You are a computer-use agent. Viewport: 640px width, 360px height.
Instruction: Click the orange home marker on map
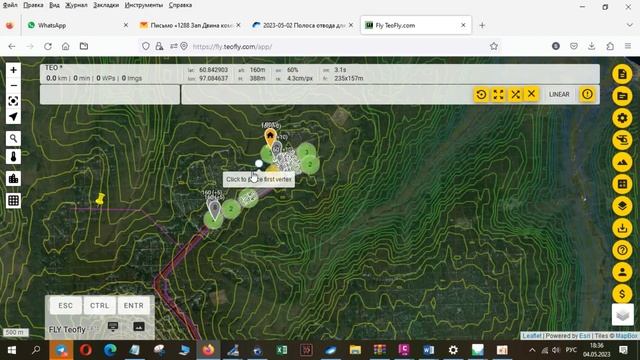click(270, 137)
